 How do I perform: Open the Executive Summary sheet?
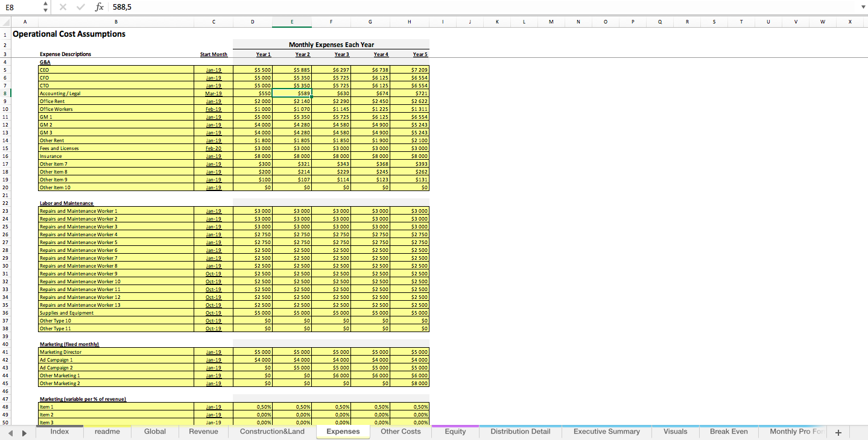coord(606,432)
